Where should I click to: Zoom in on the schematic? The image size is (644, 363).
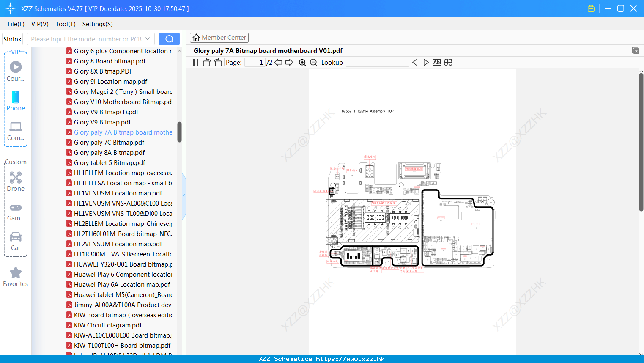[x=302, y=62]
